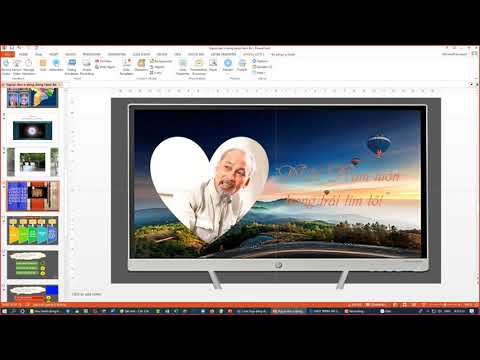Open Slide Properties

(x=183, y=66)
